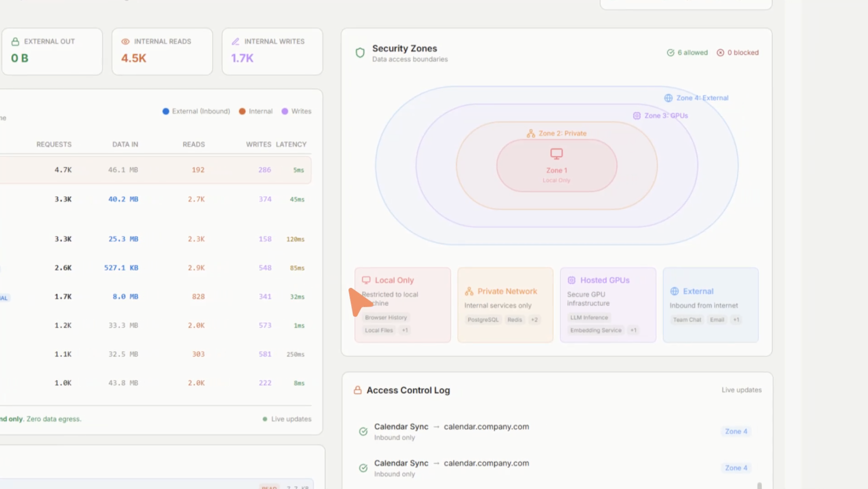Click the Zone 3 GPUs chip icon
This screenshot has width=868, height=489.
pyautogui.click(x=637, y=116)
